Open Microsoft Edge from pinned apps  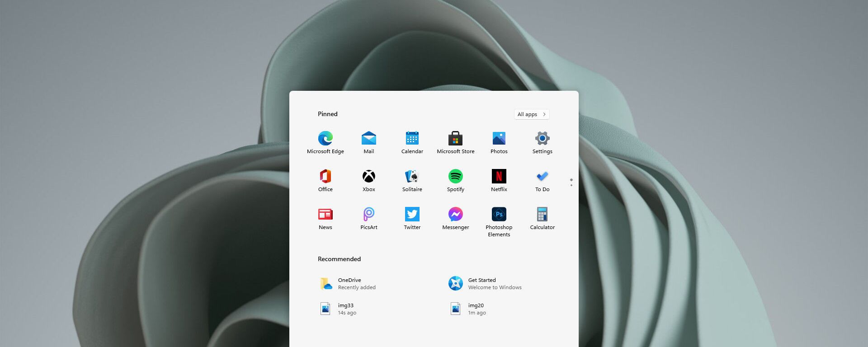[325, 142]
